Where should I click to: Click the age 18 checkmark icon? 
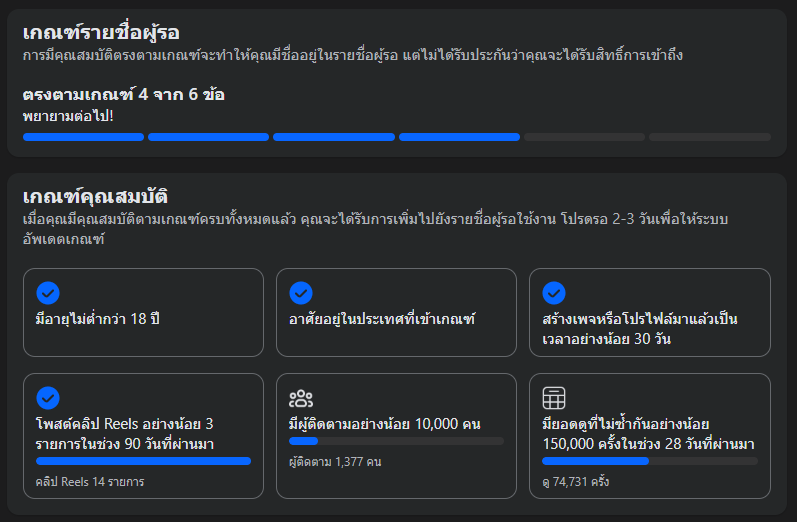pyautogui.click(x=48, y=293)
